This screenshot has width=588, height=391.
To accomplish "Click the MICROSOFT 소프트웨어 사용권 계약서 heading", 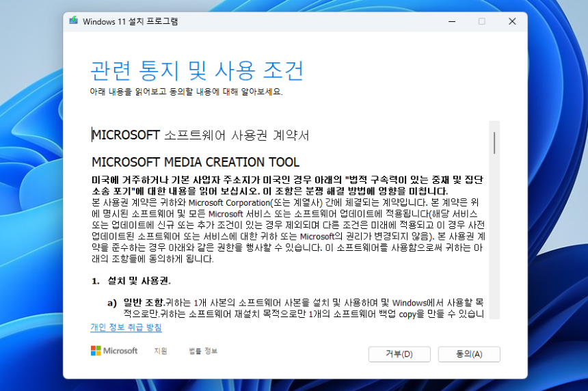I will 200,135.
